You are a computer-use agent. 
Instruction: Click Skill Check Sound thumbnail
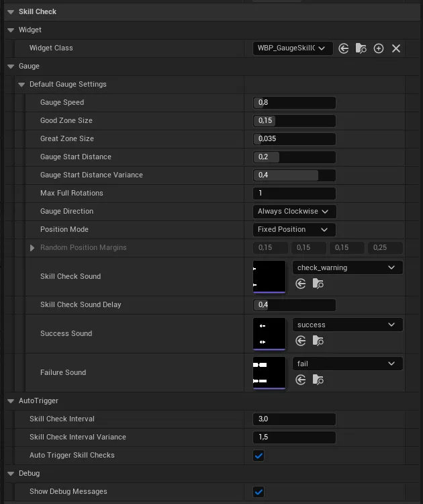click(269, 277)
